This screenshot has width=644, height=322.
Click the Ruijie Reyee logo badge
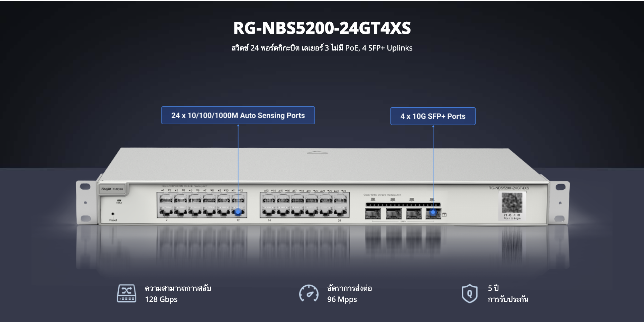point(112,189)
